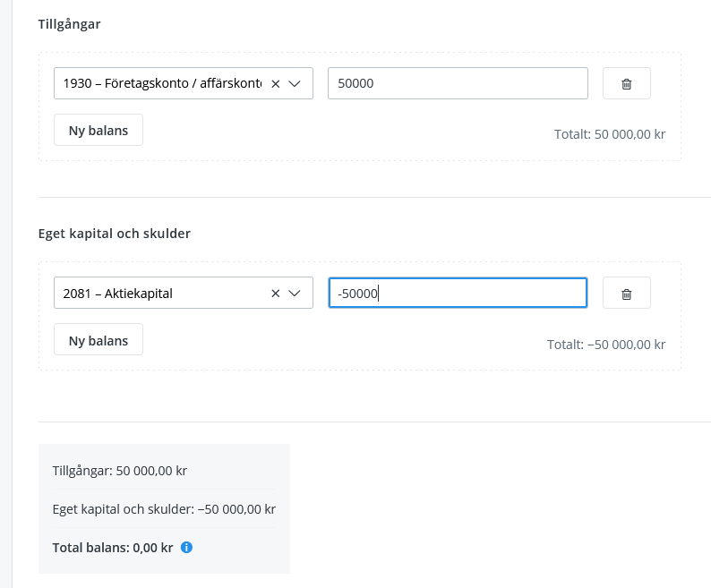
Task: Focus the amount field containing 50000
Action: pos(458,83)
